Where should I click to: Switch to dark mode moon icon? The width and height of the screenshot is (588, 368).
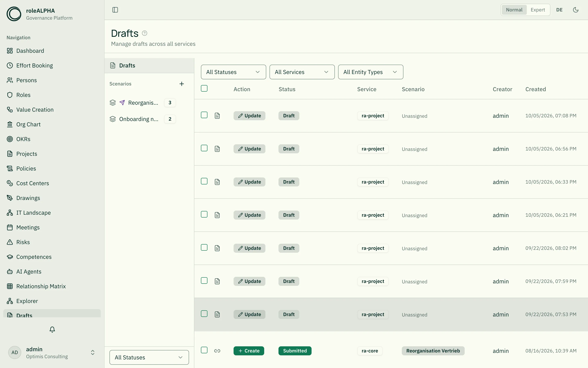tap(576, 10)
